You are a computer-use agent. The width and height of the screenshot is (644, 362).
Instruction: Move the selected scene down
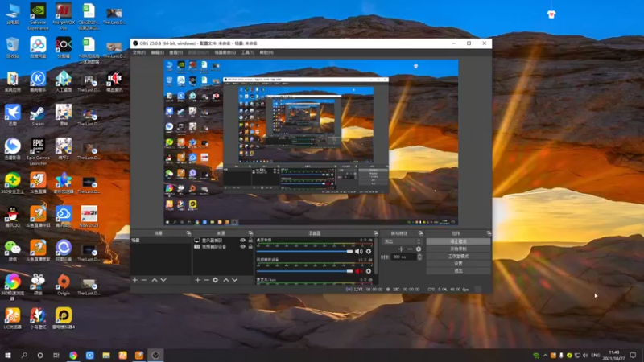(163, 280)
